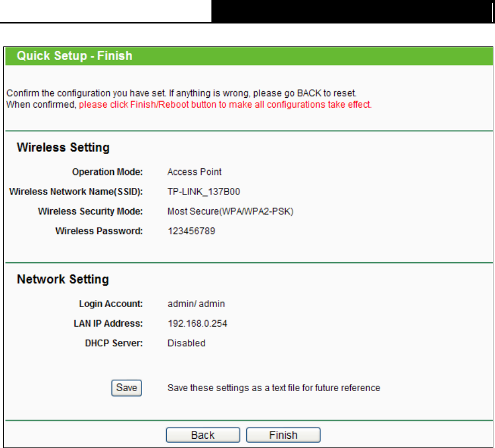Select the LAN IP 192.168.0.254
Screen dimensions: 495x448
point(197,323)
